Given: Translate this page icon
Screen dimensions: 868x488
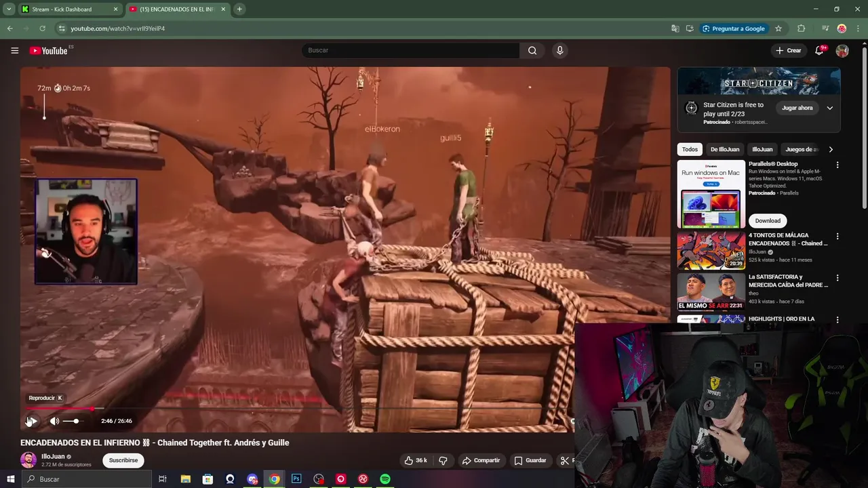Looking at the screenshot, I should (675, 28).
